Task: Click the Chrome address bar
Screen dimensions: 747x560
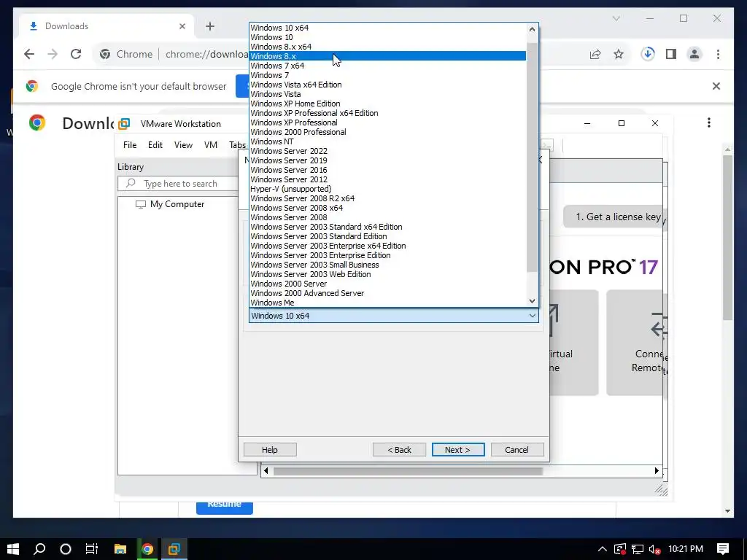Action: pyautogui.click(x=206, y=54)
